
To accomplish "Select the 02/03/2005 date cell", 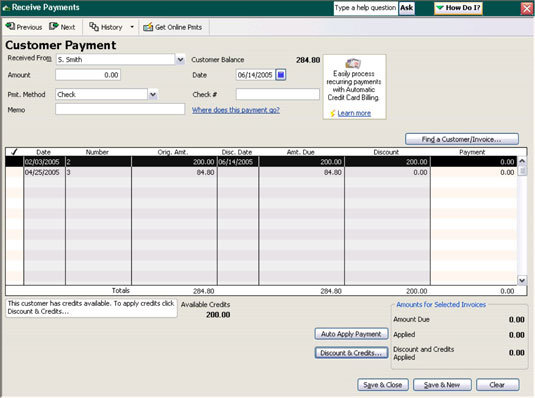I will coord(44,162).
